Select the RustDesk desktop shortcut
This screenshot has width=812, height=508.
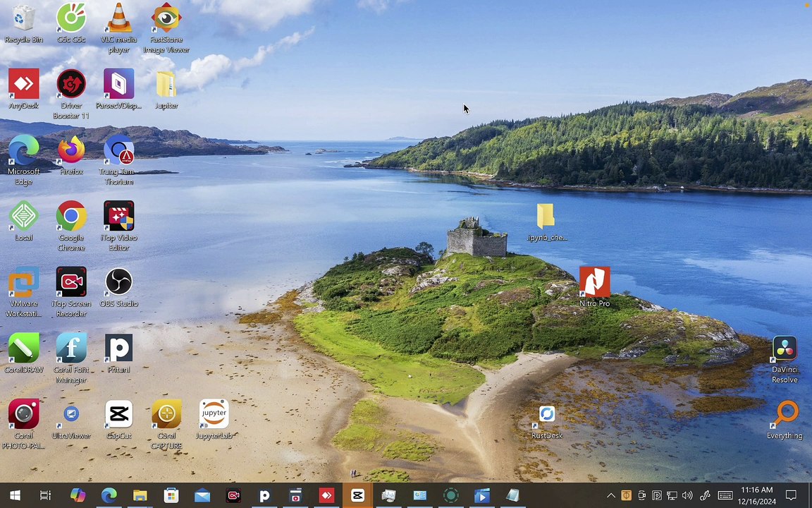click(x=547, y=416)
